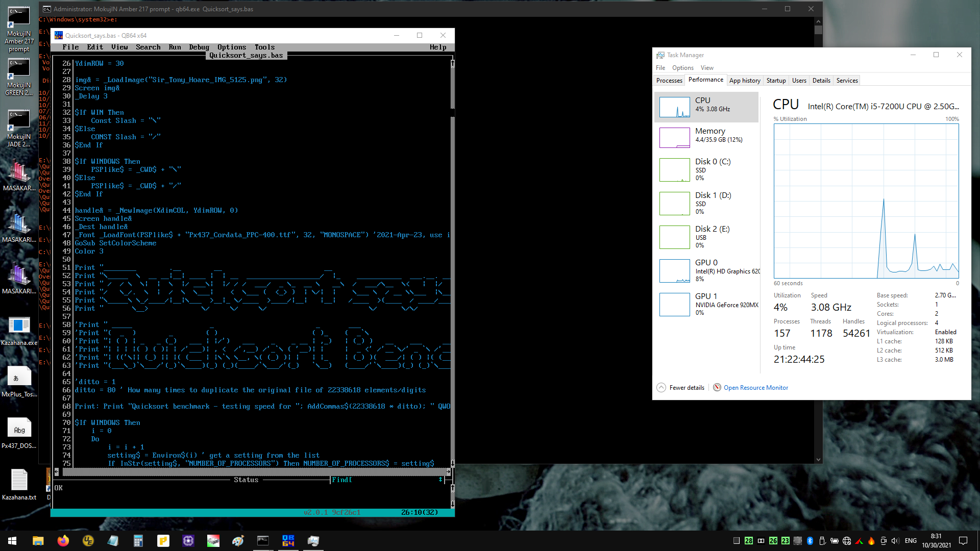Open the File menu in QB64
The image size is (980, 551).
[70, 47]
